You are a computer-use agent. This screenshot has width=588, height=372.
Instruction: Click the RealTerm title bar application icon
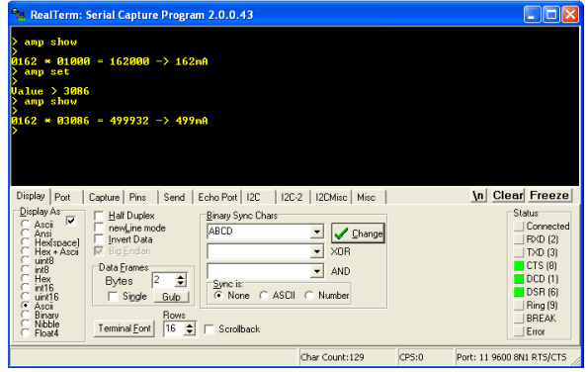(19, 14)
